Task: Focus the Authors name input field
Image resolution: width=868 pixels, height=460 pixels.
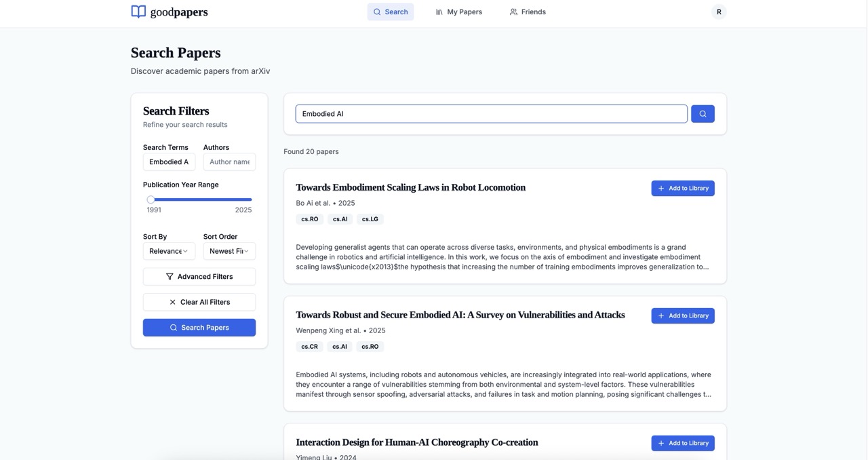Action: [229, 161]
